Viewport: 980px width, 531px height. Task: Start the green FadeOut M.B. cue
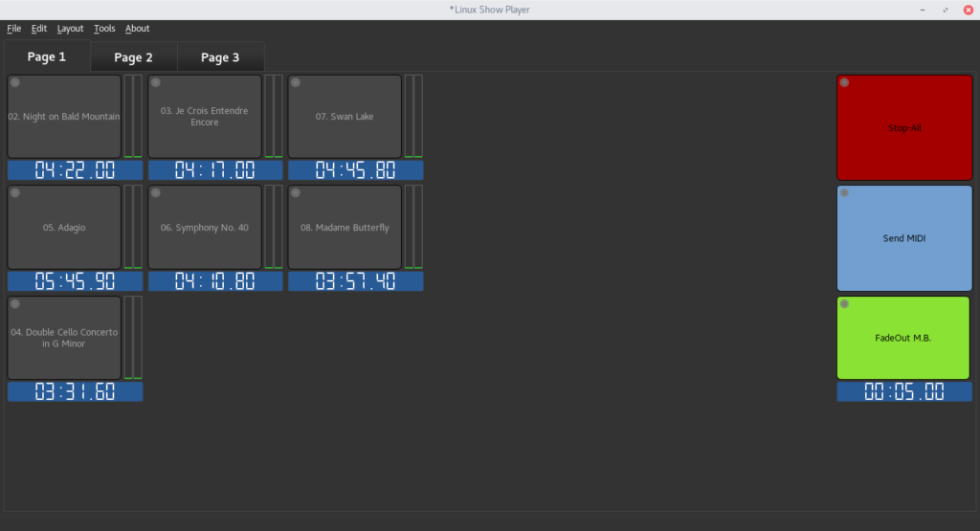(x=903, y=338)
